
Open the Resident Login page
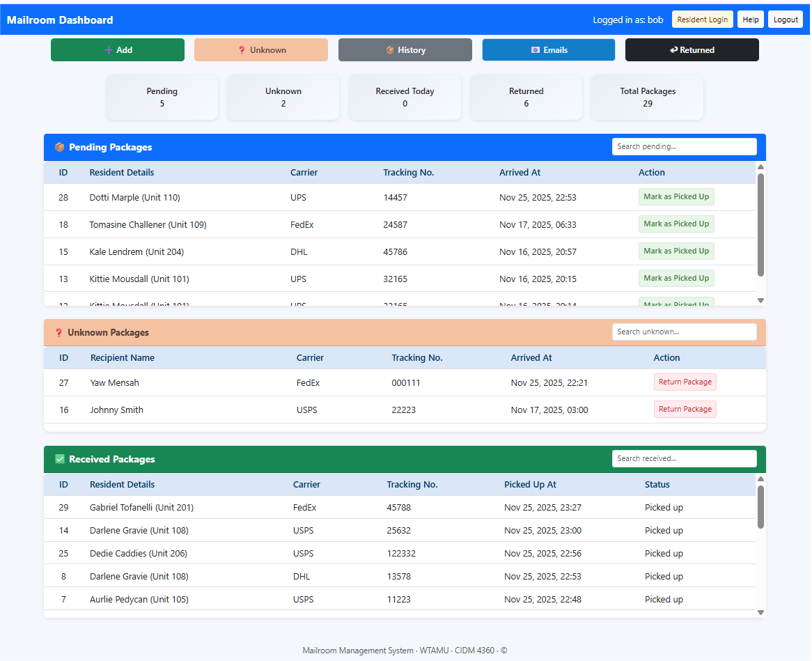[702, 19]
